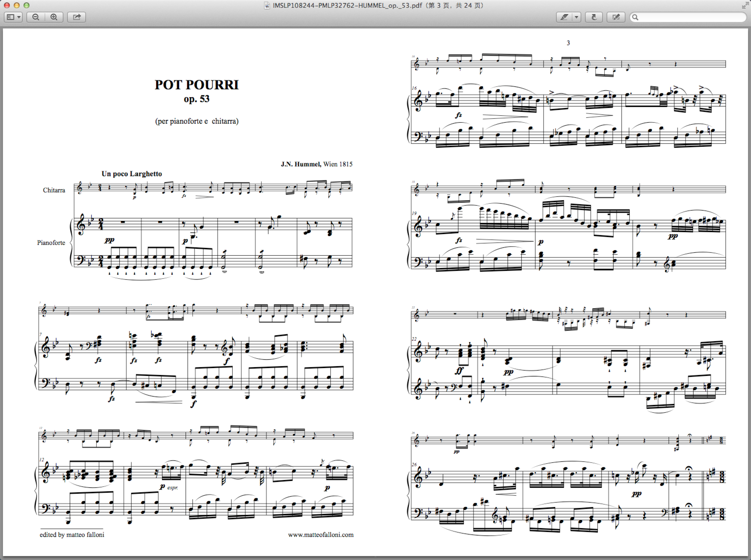Click the 'edited by matteo falloni' footer text

[72, 534]
